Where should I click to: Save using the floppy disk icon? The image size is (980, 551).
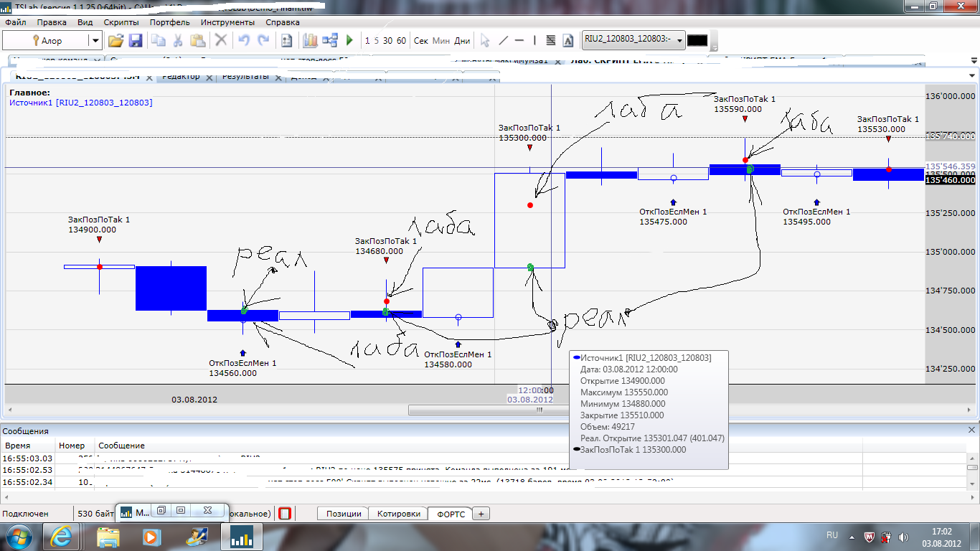[135, 40]
